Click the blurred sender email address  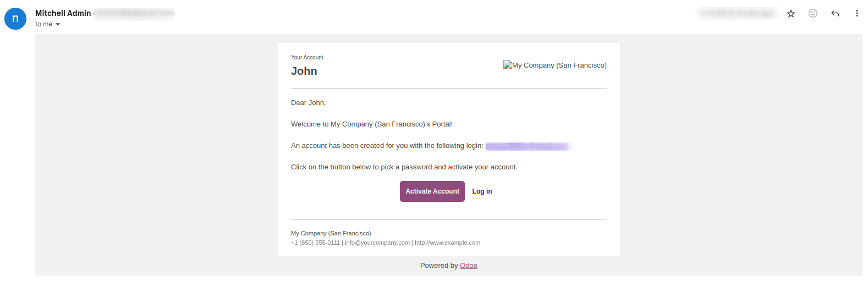point(134,13)
